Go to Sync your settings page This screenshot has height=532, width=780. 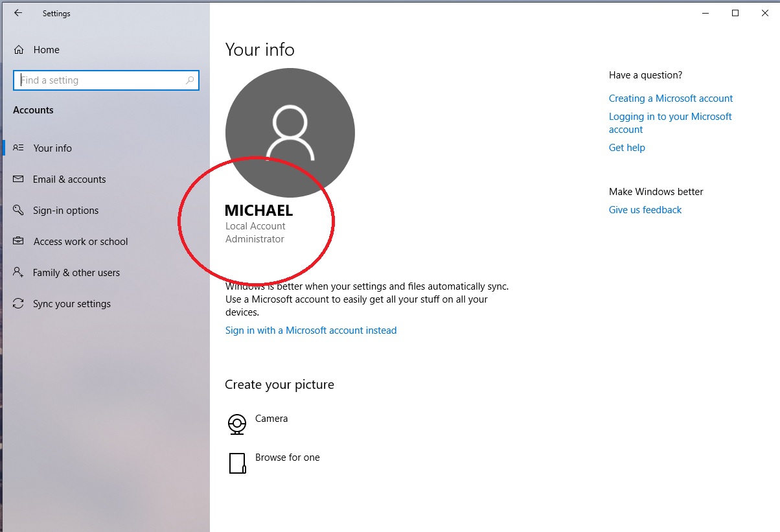click(72, 304)
